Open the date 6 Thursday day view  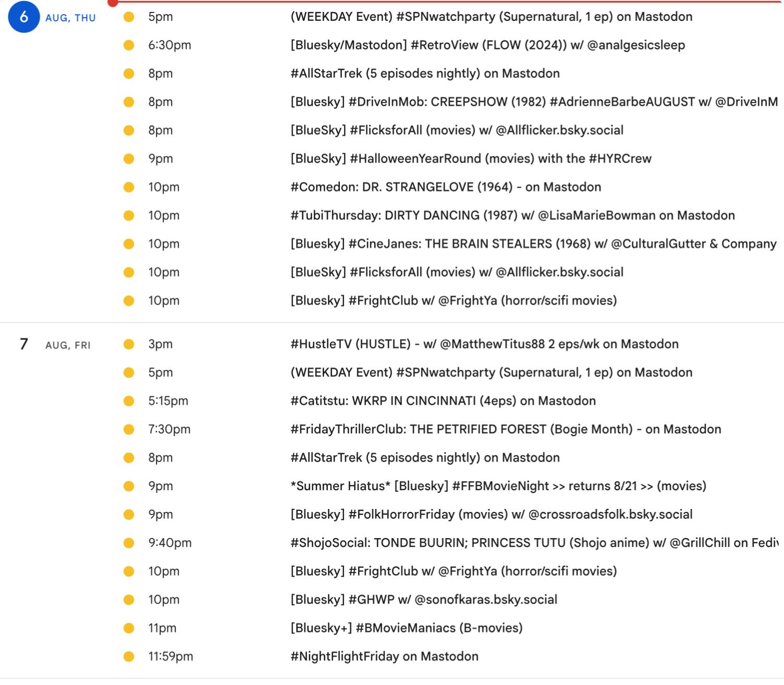[24, 17]
